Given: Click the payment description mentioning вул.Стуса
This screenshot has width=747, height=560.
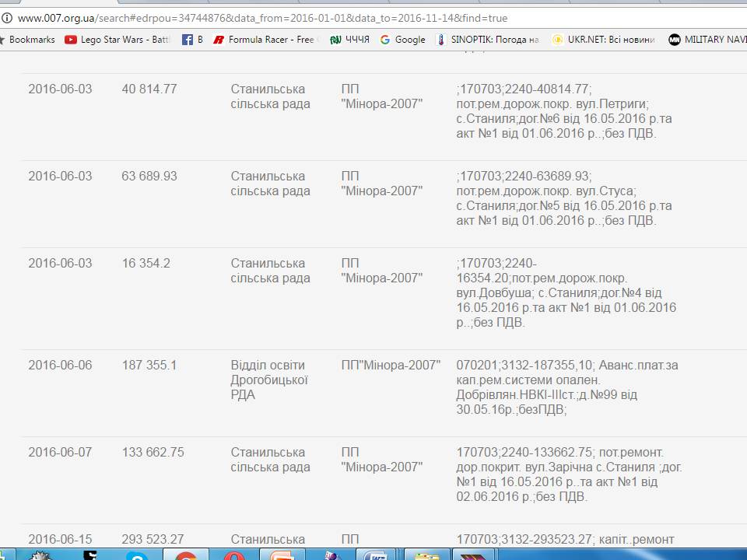Looking at the screenshot, I should 564,198.
